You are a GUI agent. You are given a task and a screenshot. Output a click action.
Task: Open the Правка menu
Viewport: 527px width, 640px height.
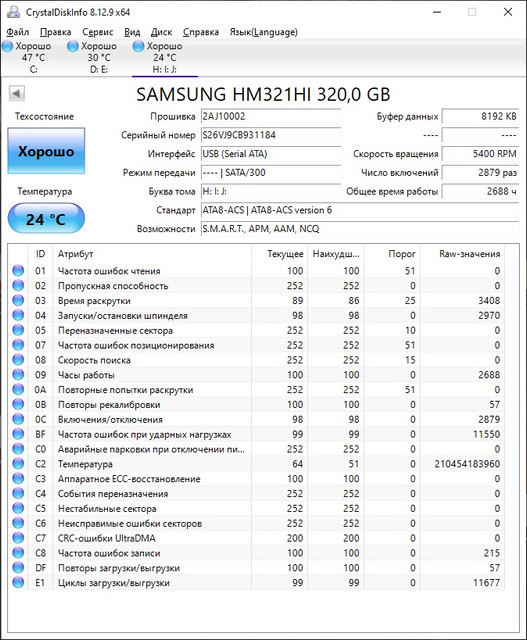coord(56,32)
